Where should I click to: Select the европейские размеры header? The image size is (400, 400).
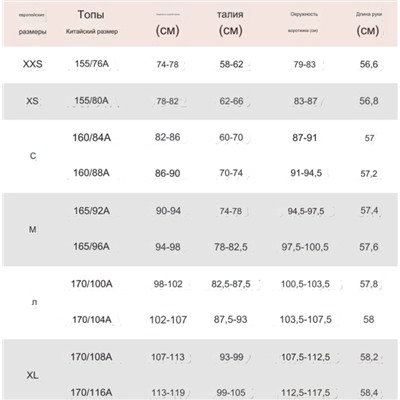(32, 23)
